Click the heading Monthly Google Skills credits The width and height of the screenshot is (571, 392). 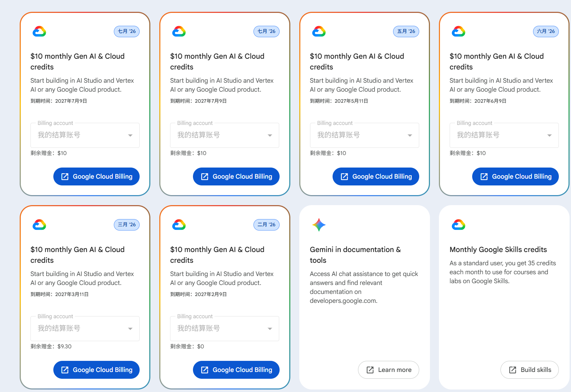[498, 250]
